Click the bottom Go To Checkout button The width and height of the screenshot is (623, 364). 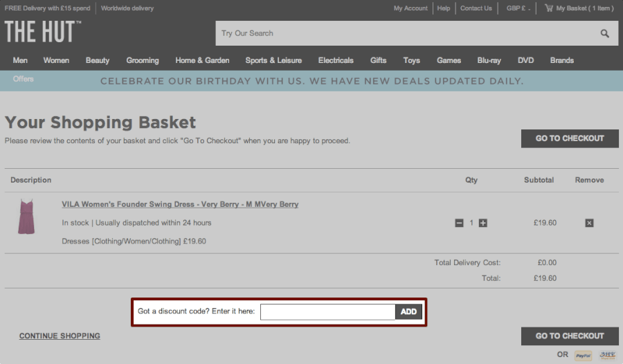pyautogui.click(x=569, y=336)
